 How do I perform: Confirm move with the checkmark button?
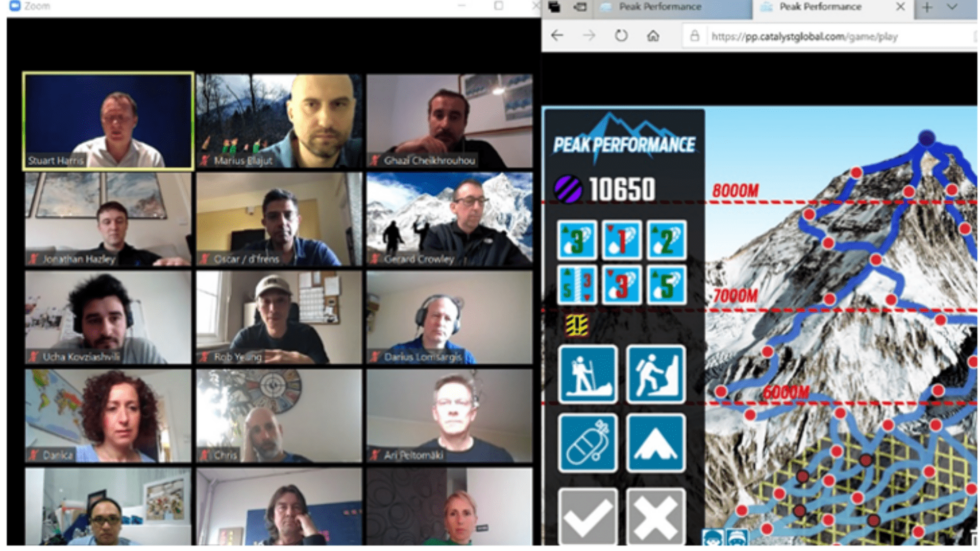[x=587, y=516]
